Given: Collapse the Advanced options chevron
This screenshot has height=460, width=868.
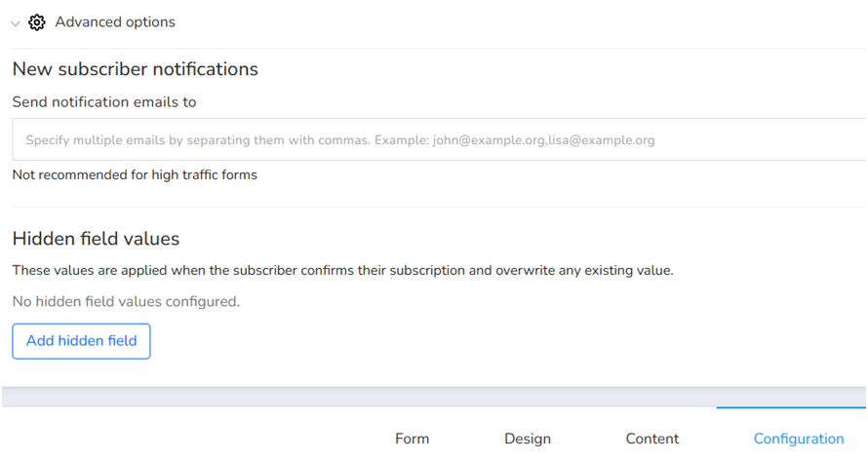Looking at the screenshot, I should coord(16,23).
